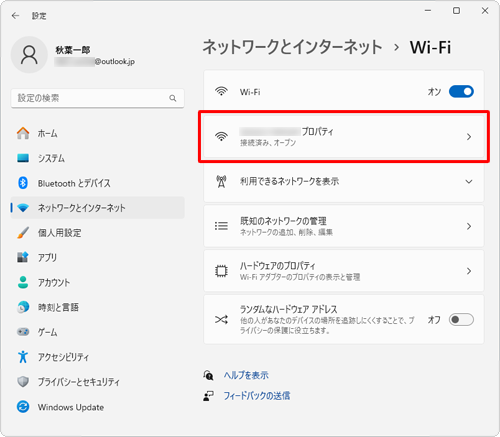Click the back arrow in the title bar
The height and width of the screenshot is (437, 500).
tap(15, 16)
